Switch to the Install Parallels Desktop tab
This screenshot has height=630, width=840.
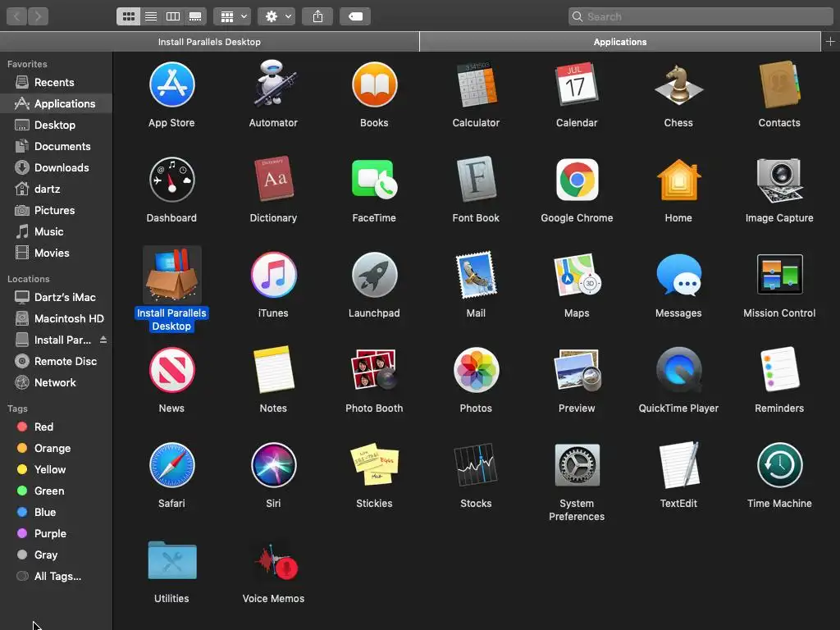(209, 42)
